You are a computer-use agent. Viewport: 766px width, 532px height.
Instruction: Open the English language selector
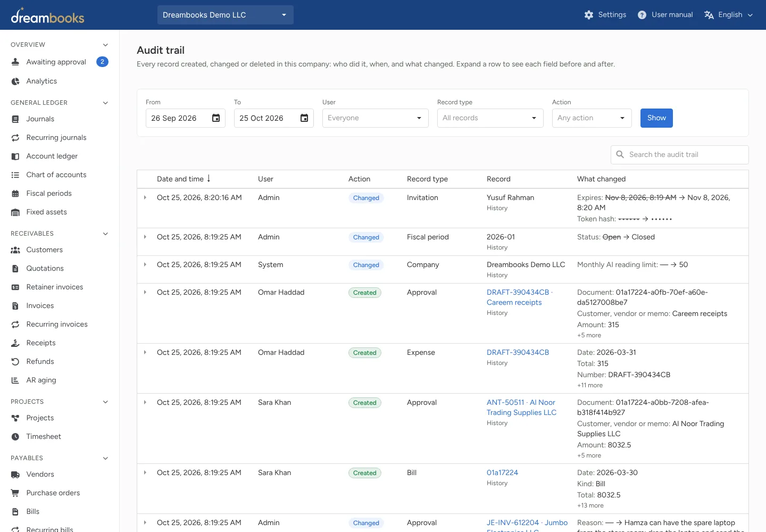point(729,15)
